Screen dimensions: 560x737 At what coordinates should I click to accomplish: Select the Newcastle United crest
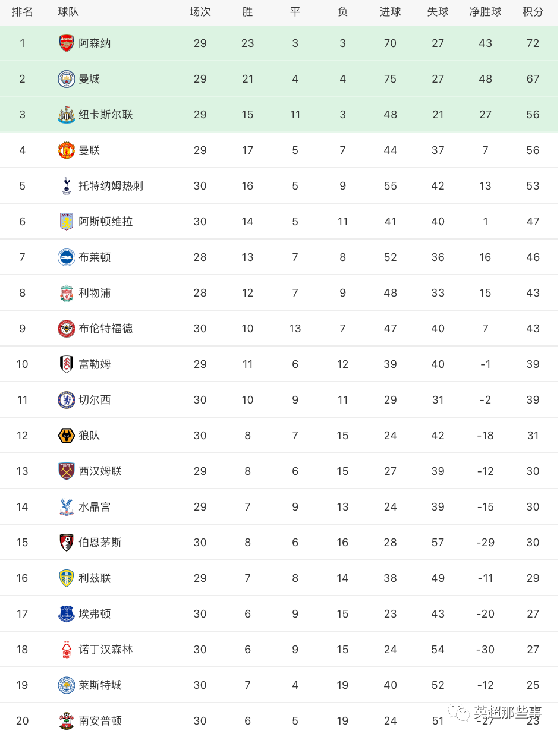[x=66, y=115]
